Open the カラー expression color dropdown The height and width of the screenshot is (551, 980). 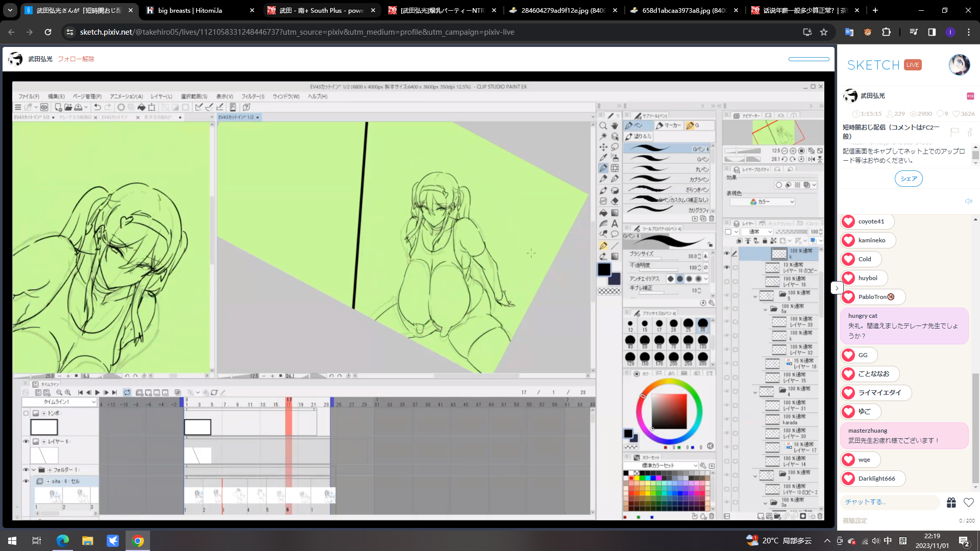pyautogui.click(x=762, y=202)
